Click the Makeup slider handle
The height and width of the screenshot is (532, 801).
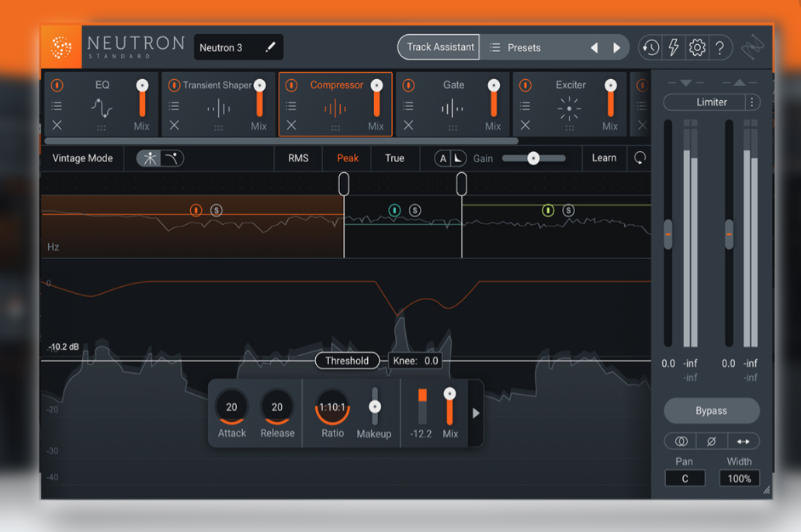point(375,407)
